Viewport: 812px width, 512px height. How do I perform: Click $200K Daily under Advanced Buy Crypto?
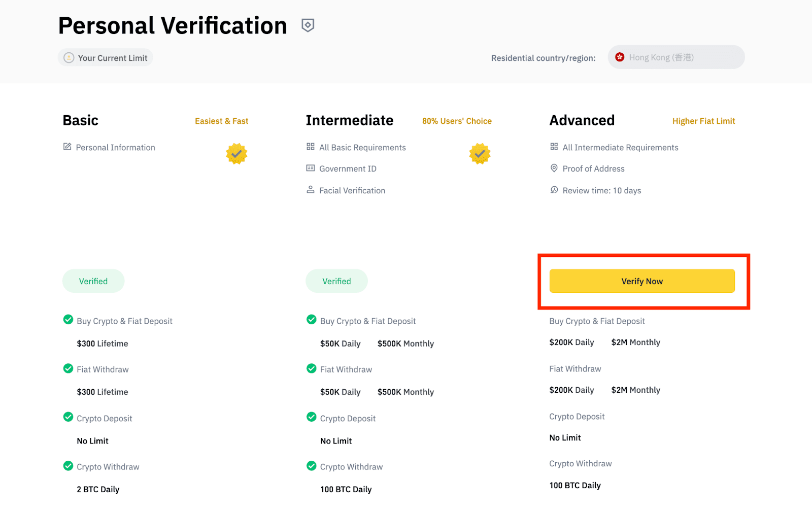click(x=571, y=342)
